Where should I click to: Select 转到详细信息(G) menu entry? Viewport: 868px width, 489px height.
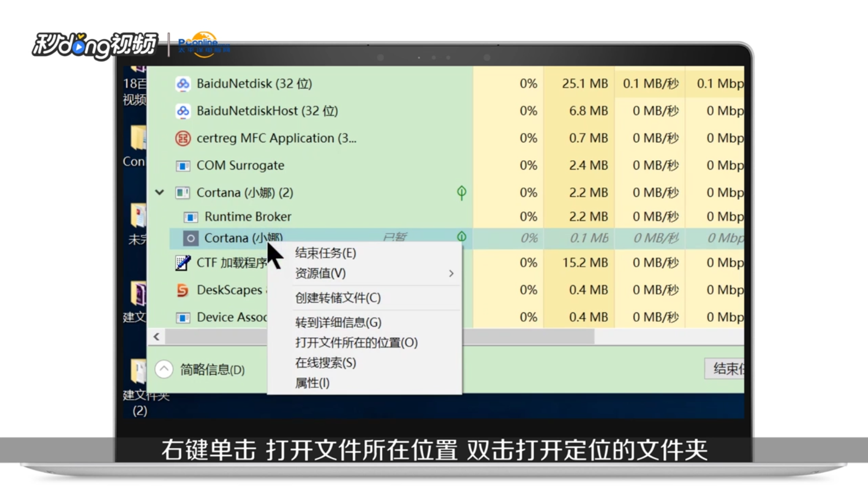(x=338, y=322)
